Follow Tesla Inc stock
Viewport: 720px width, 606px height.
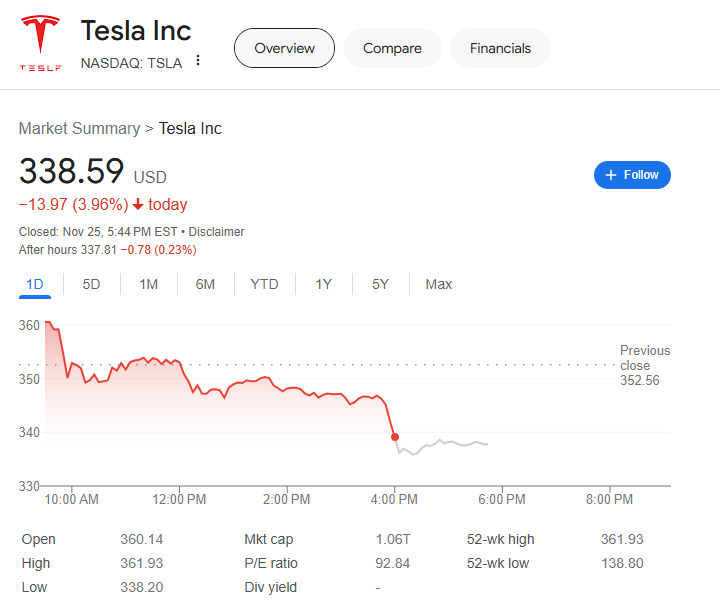pyautogui.click(x=632, y=175)
